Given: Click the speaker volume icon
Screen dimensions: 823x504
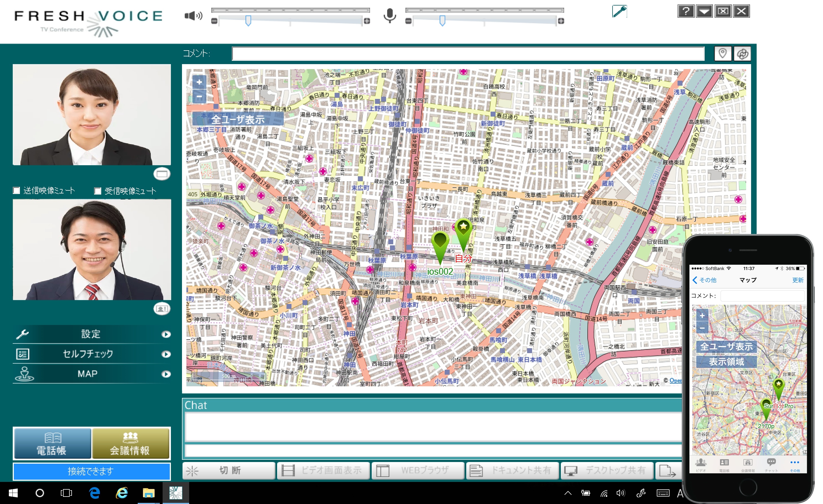Looking at the screenshot, I should point(193,16).
